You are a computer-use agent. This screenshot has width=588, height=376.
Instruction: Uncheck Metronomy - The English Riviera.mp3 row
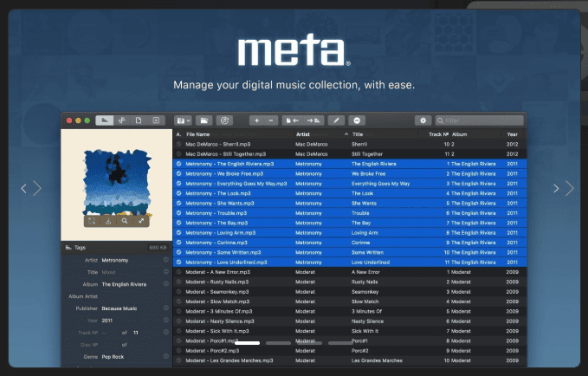click(x=179, y=164)
